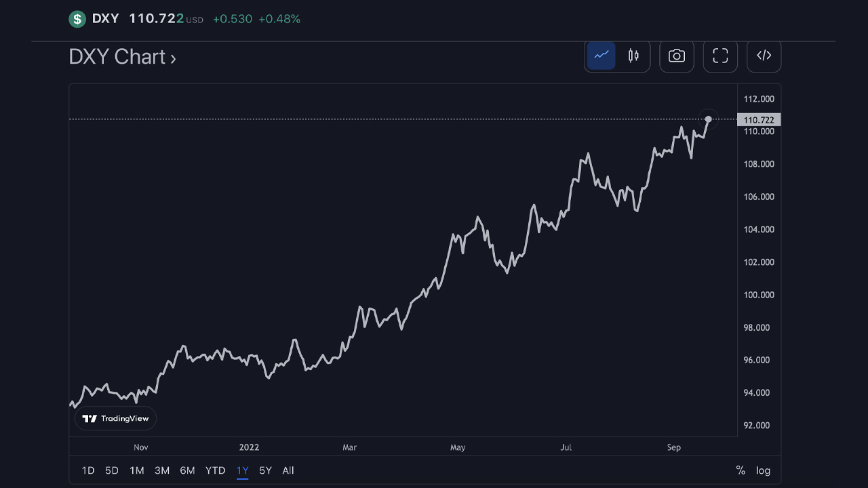Toggle logarithmic scale mode

coord(764,470)
